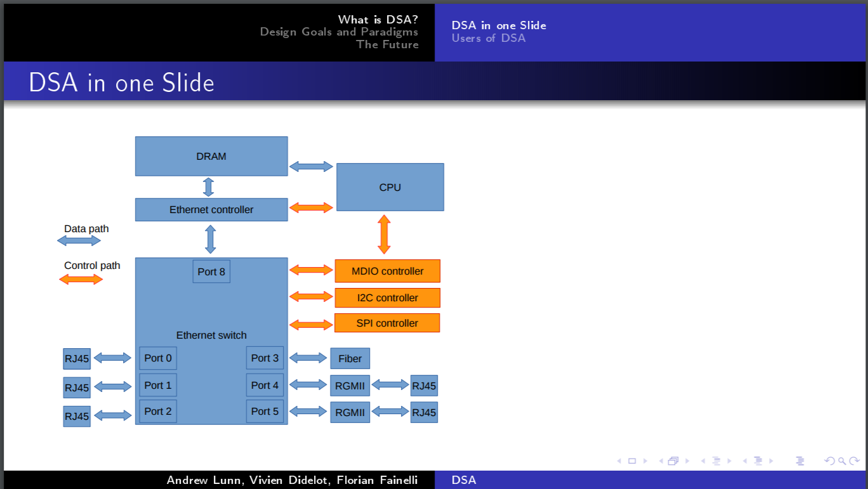Click the authors' names in the footer
Image resolution: width=868 pixels, height=489 pixels.
click(293, 480)
